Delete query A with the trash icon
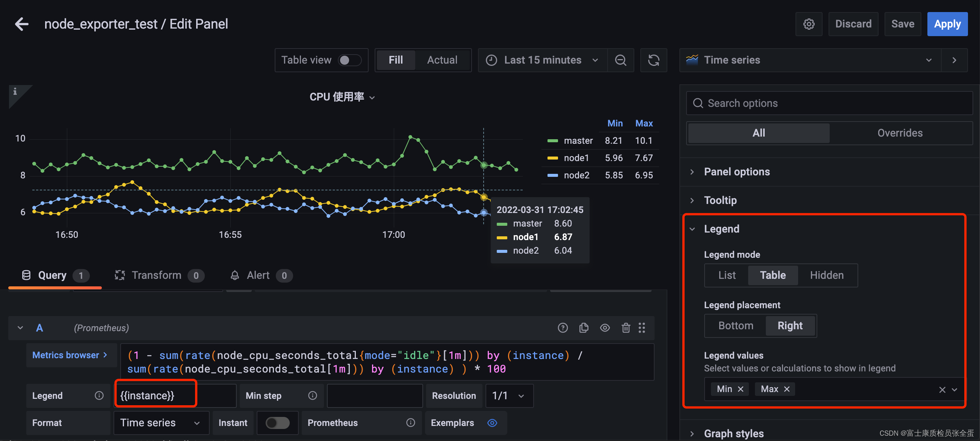Image resolution: width=980 pixels, height=441 pixels. coord(625,328)
